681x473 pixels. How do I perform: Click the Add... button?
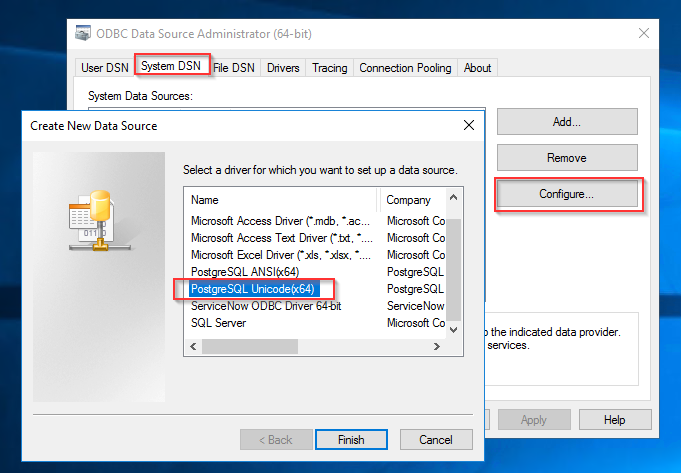[567, 122]
